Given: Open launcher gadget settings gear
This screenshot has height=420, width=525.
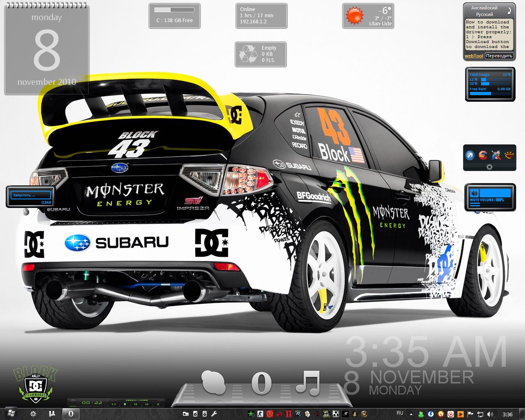Looking at the screenshot, I should (489, 167).
